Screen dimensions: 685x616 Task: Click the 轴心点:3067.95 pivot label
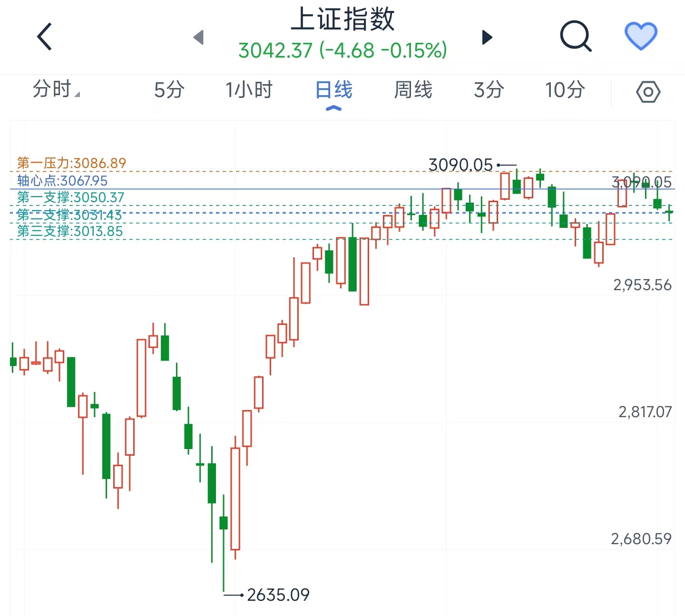(x=62, y=181)
